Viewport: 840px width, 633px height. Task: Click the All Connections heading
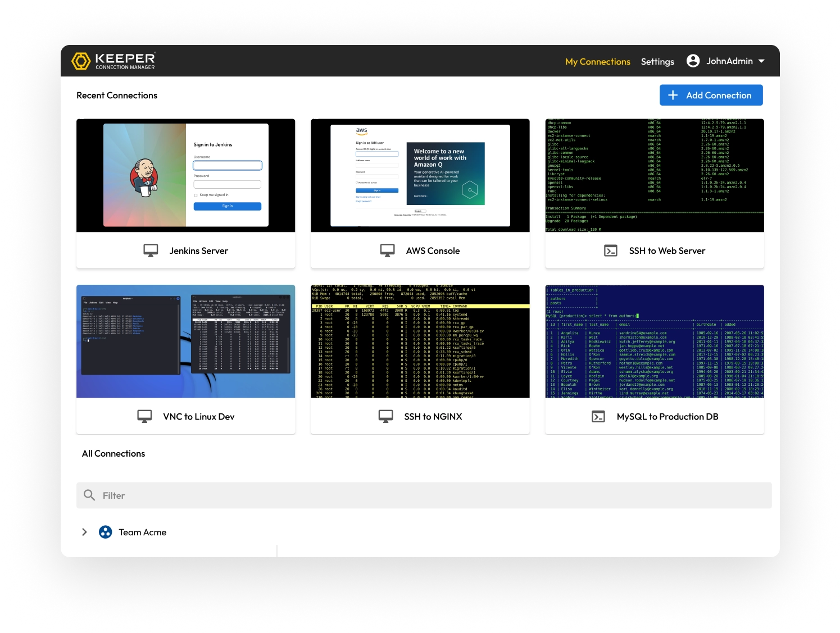[x=113, y=454]
